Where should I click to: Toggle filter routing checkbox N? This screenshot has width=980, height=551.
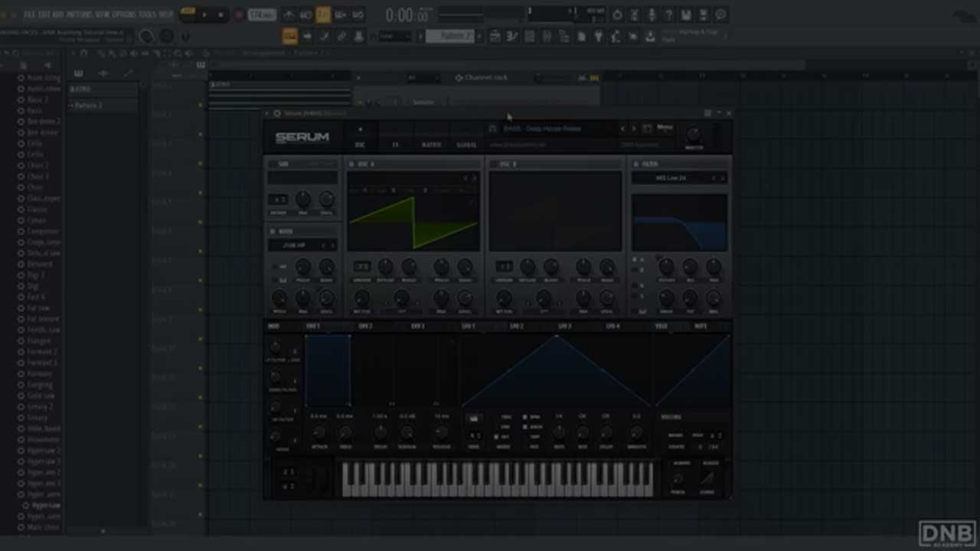(x=635, y=285)
